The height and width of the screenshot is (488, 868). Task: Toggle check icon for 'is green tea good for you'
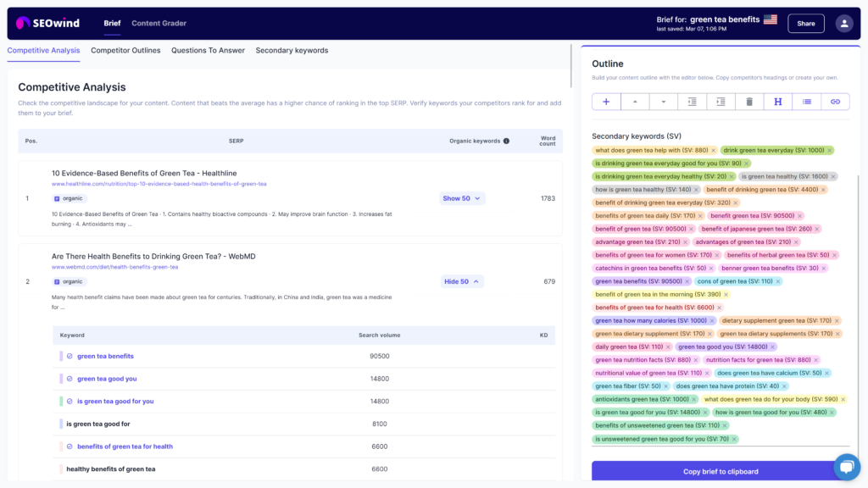click(70, 401)
